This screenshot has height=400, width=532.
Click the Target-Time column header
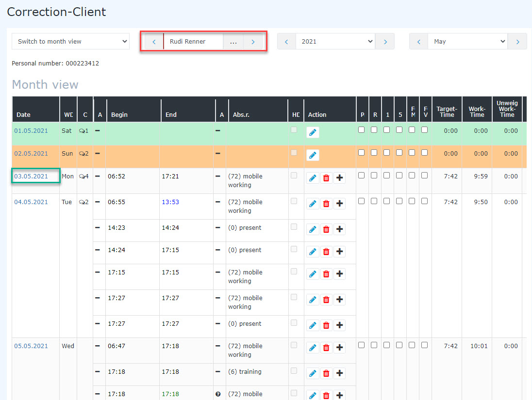click(x=447, y=109)
